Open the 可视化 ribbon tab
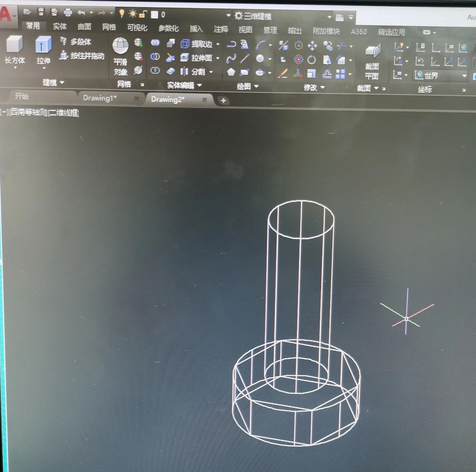 pyautogui.click(x=137, y=28)
